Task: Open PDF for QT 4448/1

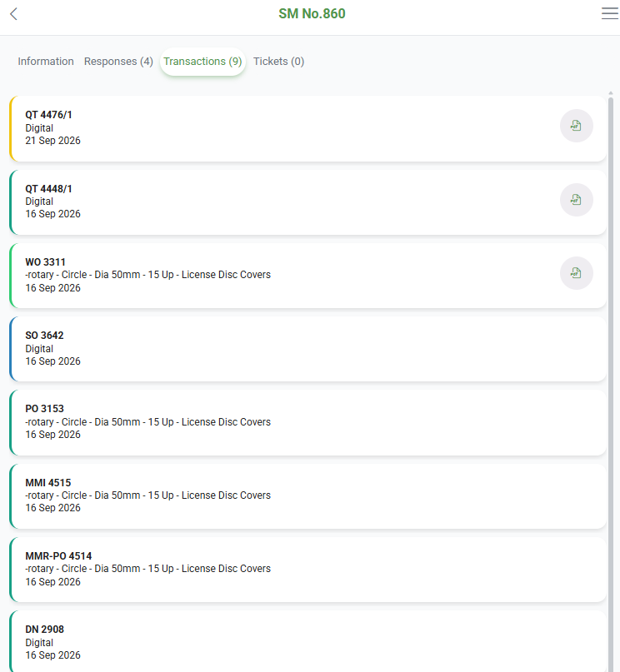Action: coord(577,200)
